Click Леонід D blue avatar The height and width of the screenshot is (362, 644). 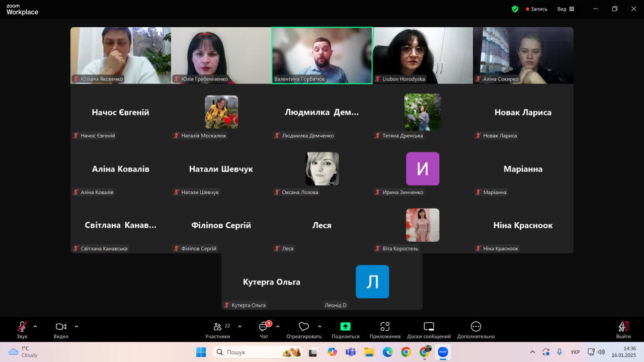tap(372, 282)
